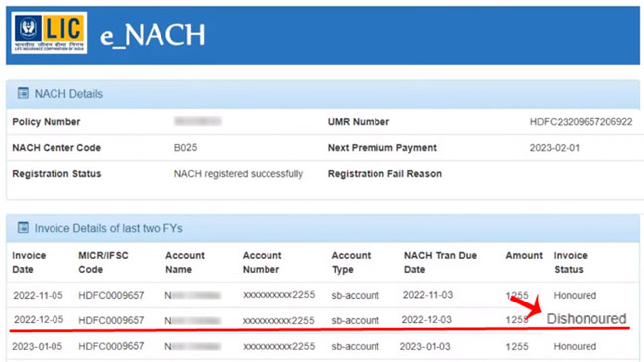Click due date 2022-11-03

point(428,295)
